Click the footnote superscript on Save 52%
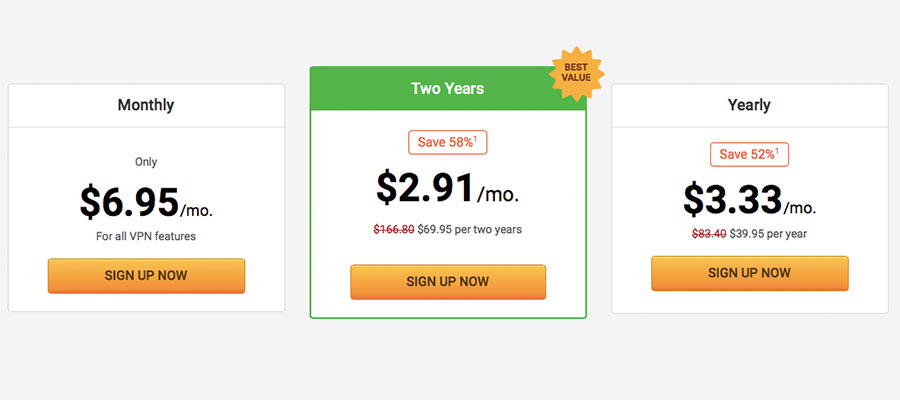The height and width of the screenshot is (400, 900). tap(777, 150)
